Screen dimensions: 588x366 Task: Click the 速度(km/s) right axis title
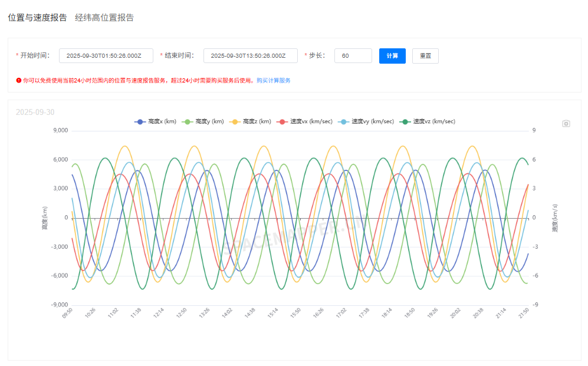(555, 218)
